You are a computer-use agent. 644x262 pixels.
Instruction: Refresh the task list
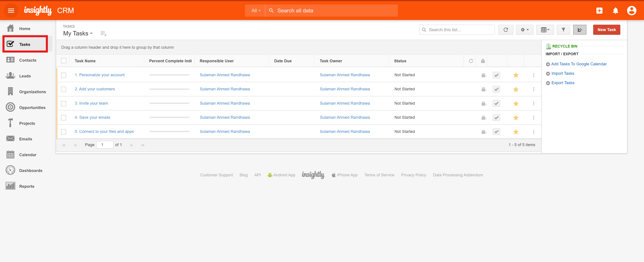point(505,30)
